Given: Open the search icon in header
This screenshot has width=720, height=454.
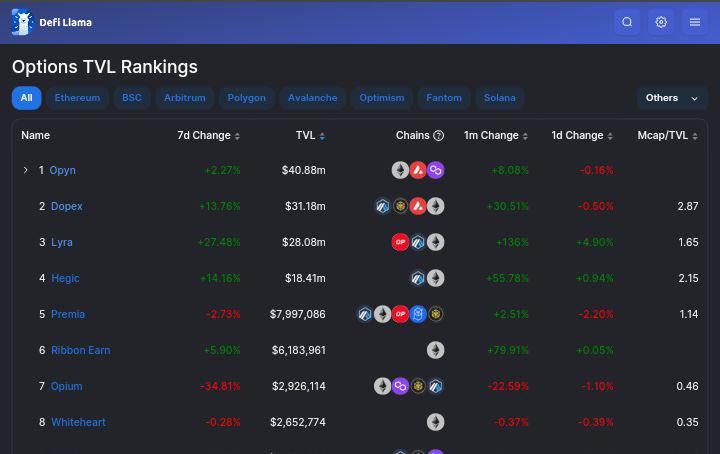Looking at the screenshot, I should tap(627, 22).
